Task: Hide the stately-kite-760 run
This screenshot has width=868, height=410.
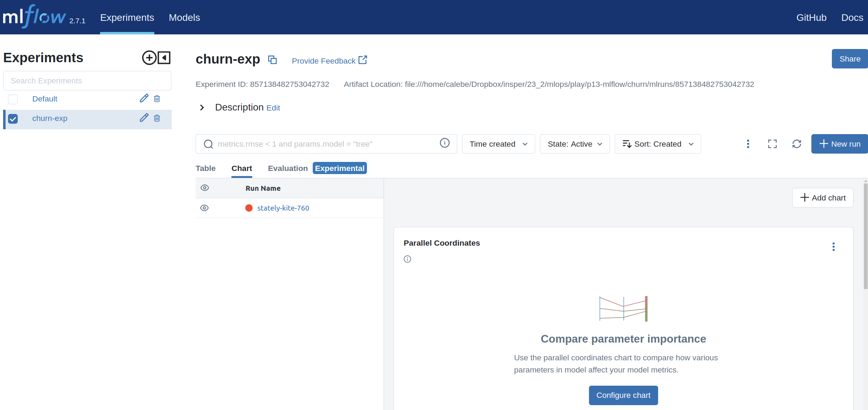Action: point(204,208)
